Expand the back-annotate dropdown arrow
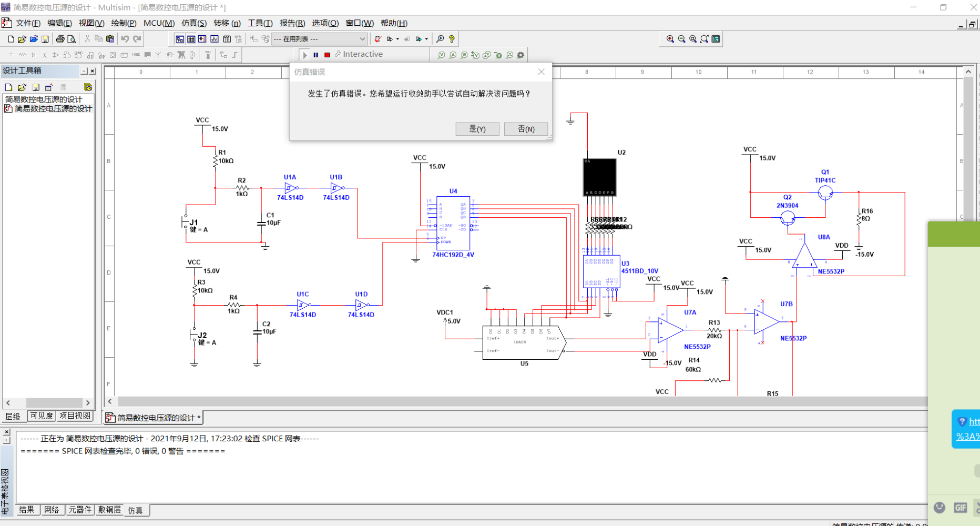This screenshot has height=526, width=980. pyautogui.click(x=397, y=39)
